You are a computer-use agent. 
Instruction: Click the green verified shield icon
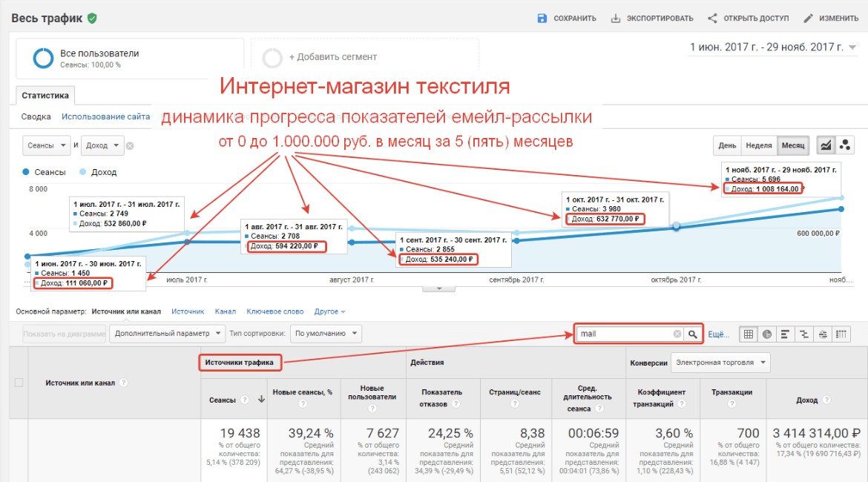coord(93,19)
